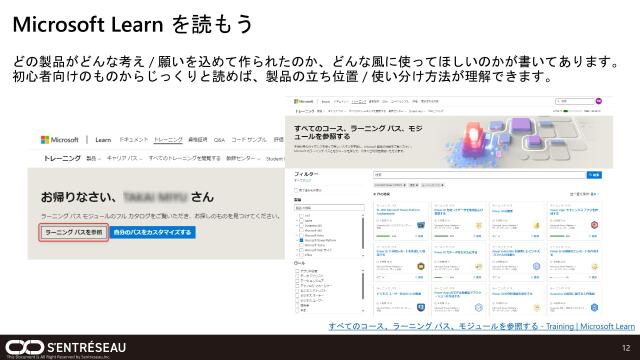Click the clear-all link under フィルター
This screenshot has height=360, width=640.
pos(302,180)
